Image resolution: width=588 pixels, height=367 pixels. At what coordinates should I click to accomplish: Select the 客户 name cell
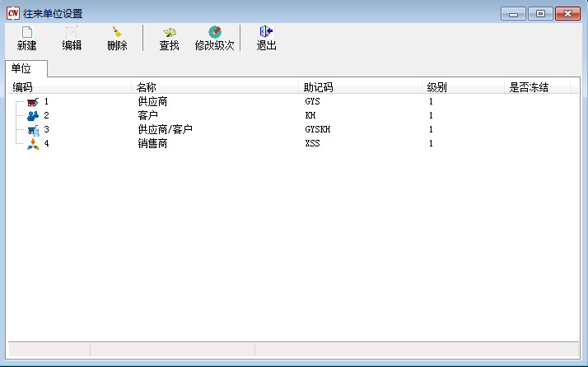[147, 116]
